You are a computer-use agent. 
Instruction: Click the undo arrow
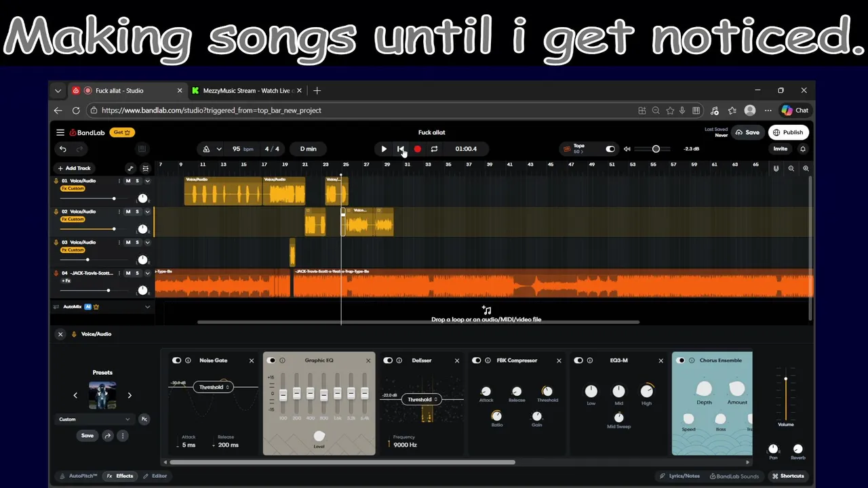63,149
